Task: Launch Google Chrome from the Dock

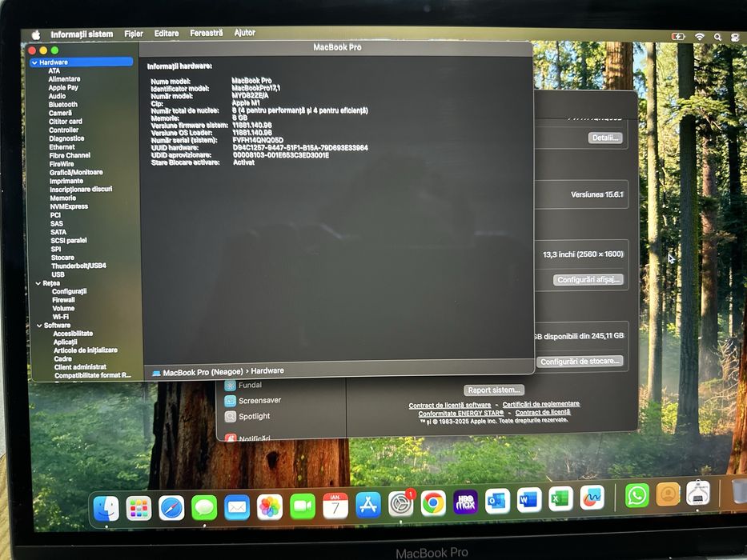Action: tap(433, 503)
